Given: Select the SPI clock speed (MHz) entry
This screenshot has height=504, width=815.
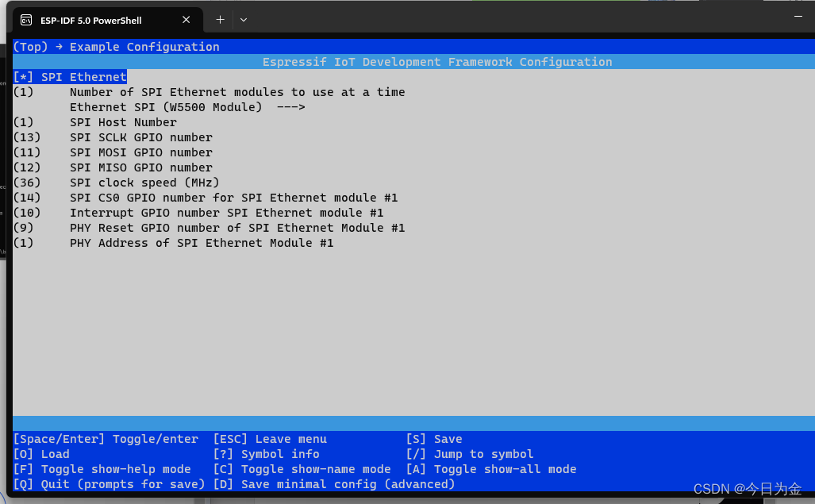Looking at the screenshot, I should point(144,182).
